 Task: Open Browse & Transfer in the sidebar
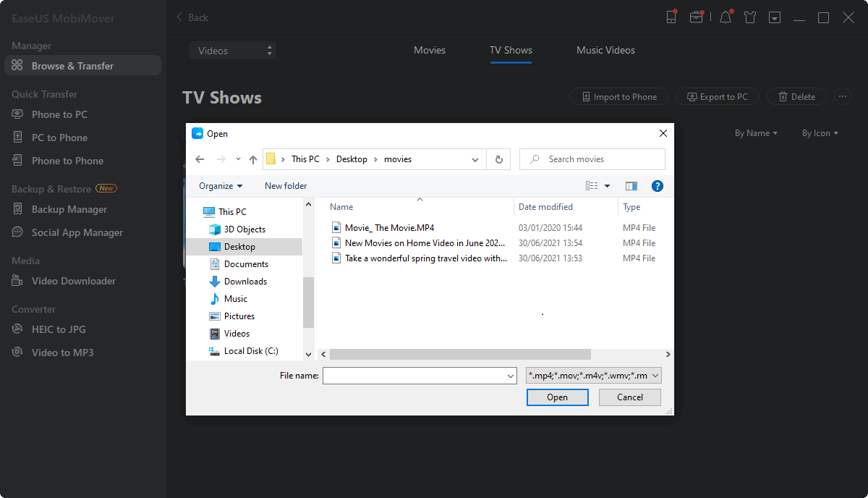coord(82,66)
